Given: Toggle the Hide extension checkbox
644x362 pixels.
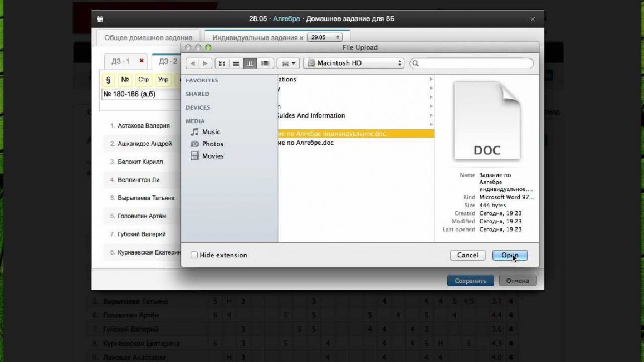Looking at the screenshot, I should coord(194,255).
